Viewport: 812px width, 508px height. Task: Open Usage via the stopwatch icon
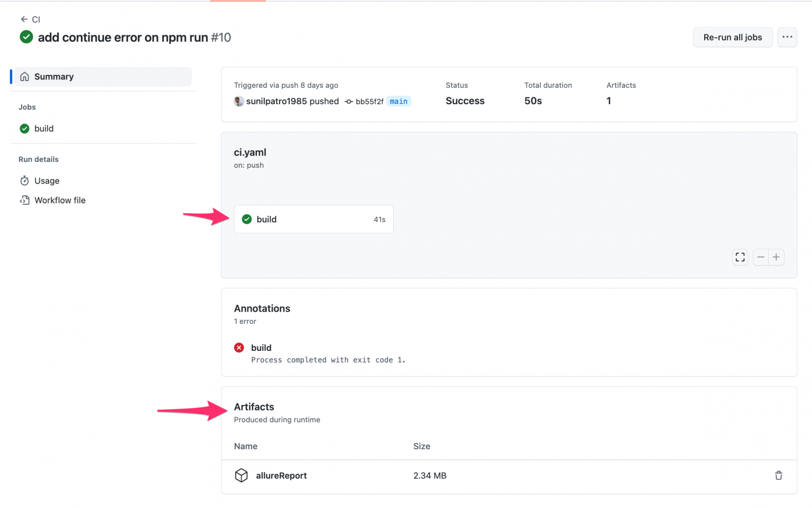[25, 180]
